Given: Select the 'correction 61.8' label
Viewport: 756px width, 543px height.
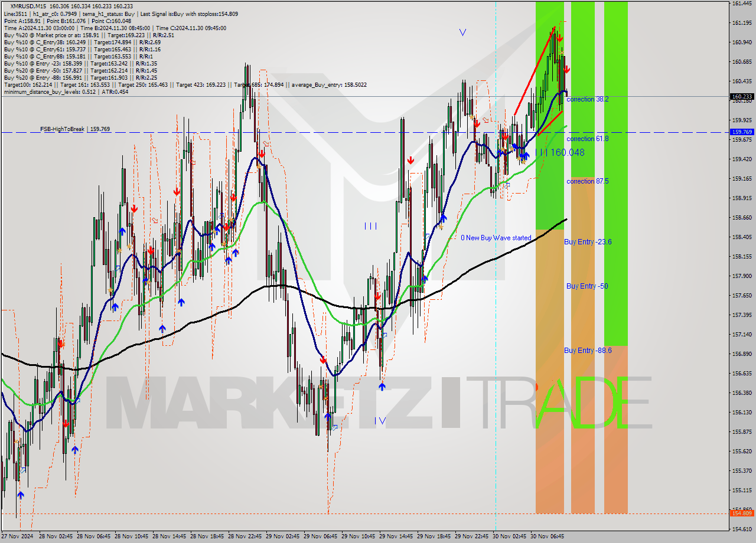Looking at the screenshot, I should [587, 139].
